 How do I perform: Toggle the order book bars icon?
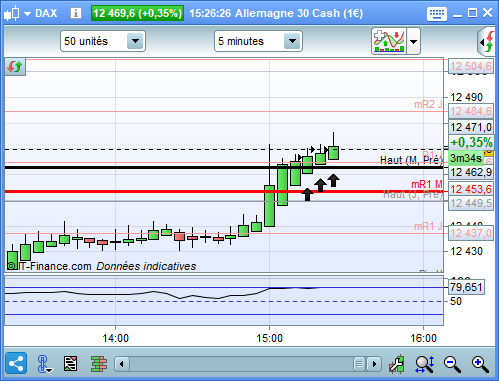pos(99,363)
